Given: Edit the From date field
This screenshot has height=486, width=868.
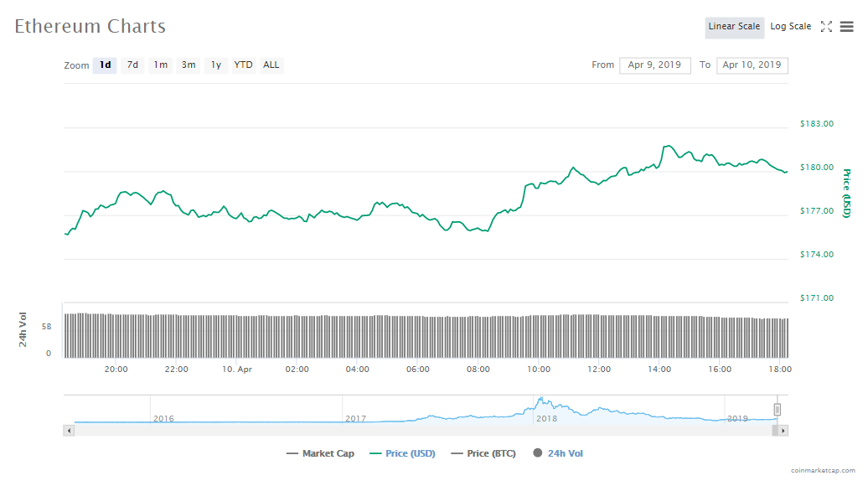Looking at the screenshot, I should 655,65.
